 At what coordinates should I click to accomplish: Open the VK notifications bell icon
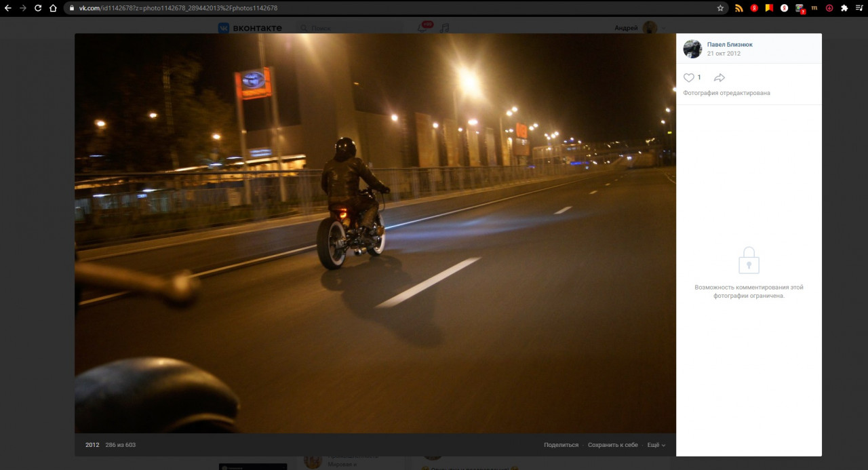click(x=423, y=28)
